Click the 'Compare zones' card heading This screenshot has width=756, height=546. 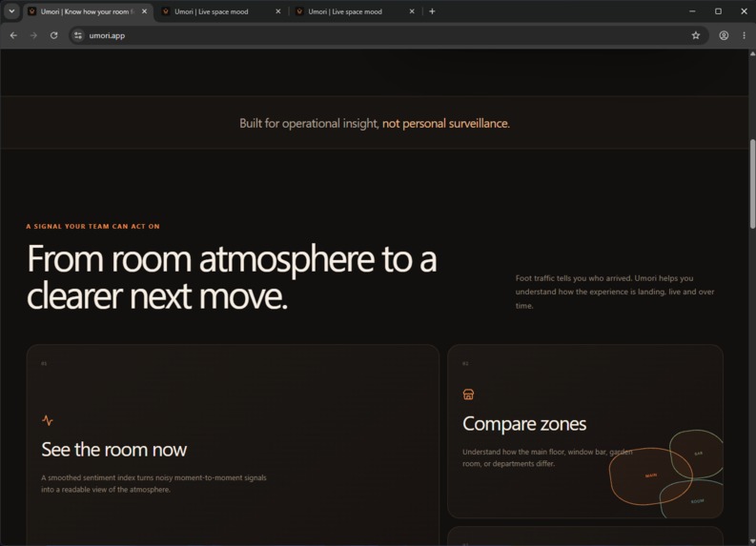(x=524, y=424)
